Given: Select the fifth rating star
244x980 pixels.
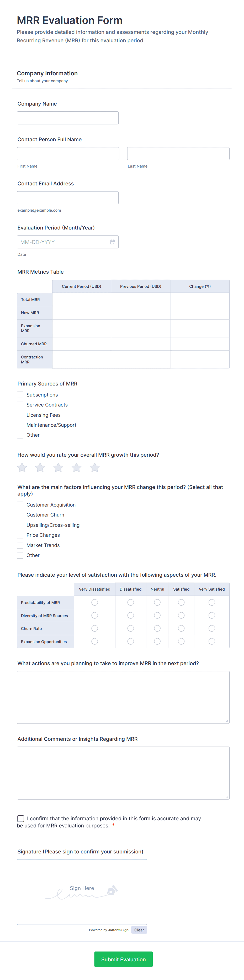Looking at the screenshot, I should point(95,468).
